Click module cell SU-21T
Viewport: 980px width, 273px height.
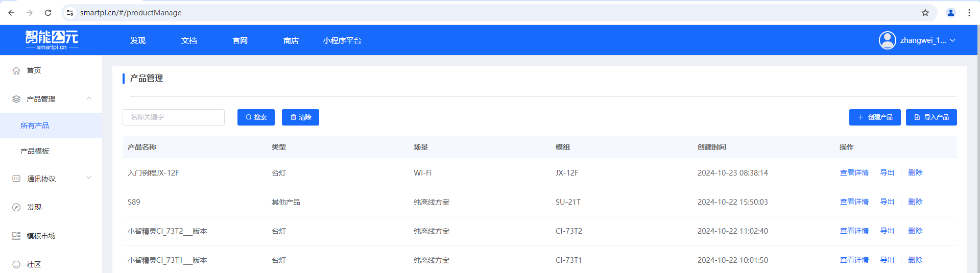(x=568, y=202)
